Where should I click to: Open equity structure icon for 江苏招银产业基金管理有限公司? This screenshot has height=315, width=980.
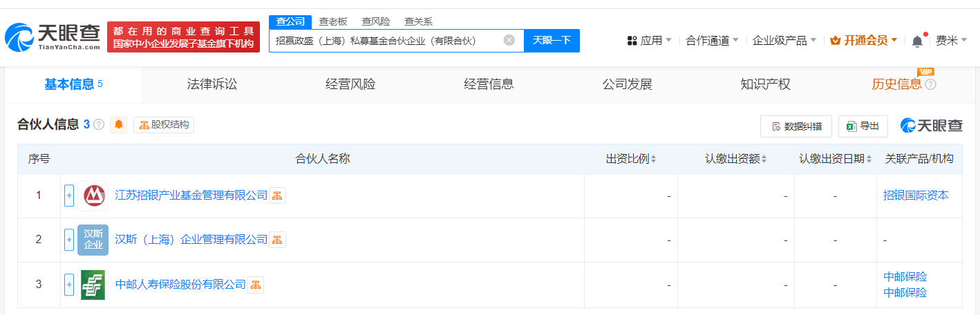tap(277, 195)
